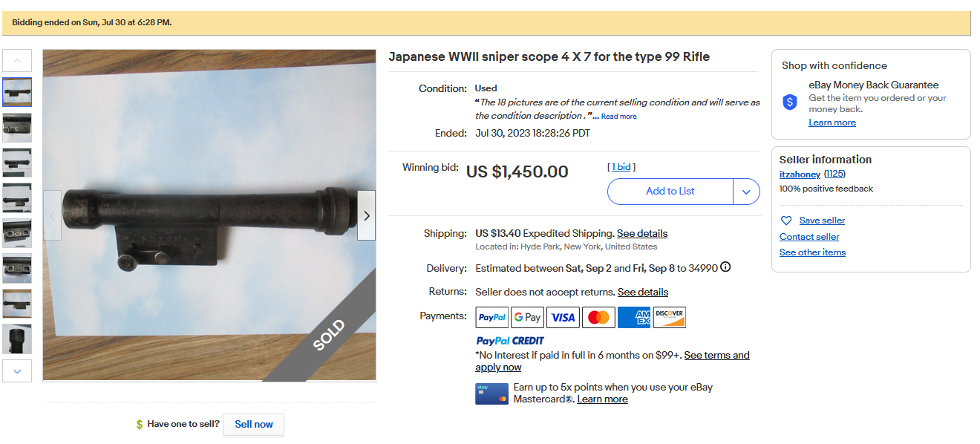Click Contact seller link
Screen dimensions: 980x444
[809, 237]
